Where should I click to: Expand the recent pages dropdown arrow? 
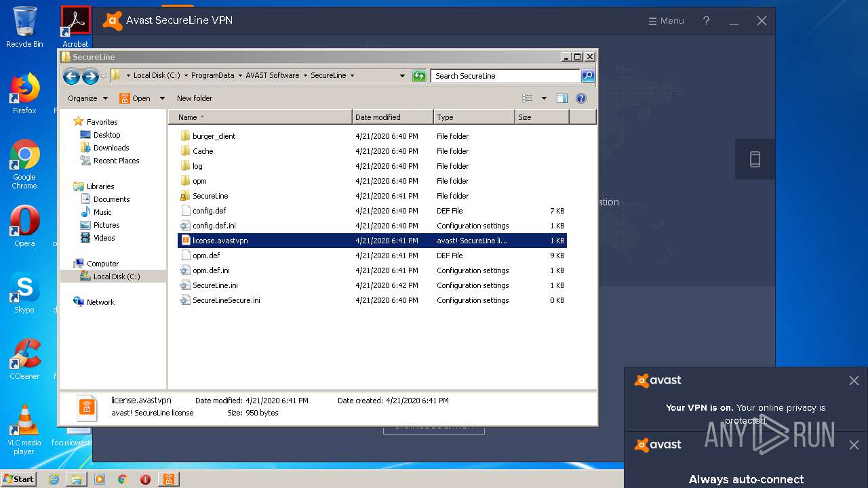click(x=103, y=76)
